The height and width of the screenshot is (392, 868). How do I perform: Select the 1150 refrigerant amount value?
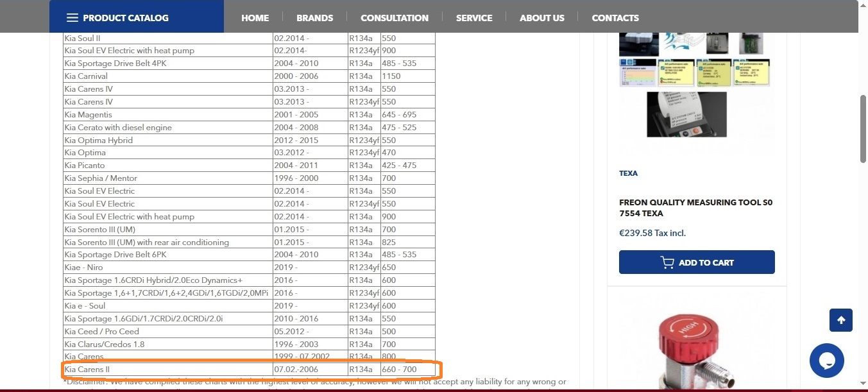[407, 76]
